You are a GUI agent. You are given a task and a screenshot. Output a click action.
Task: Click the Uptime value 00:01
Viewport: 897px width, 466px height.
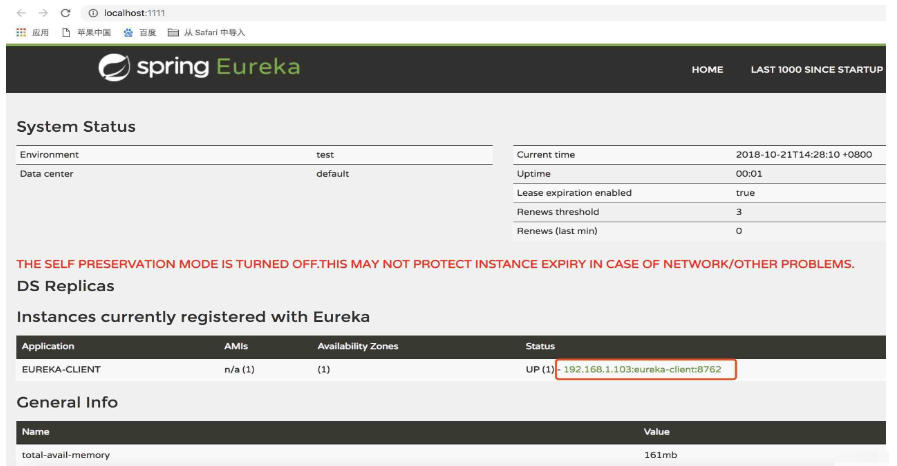749,174
